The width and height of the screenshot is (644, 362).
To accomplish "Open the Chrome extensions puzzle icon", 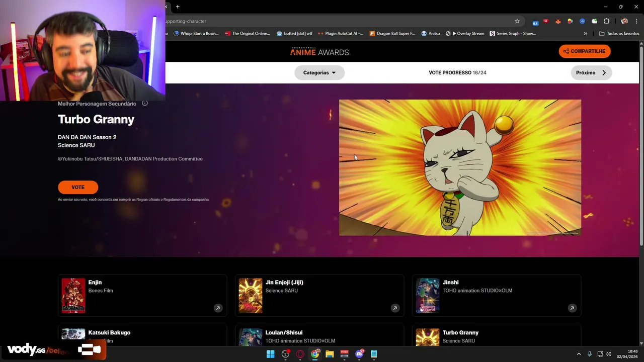I will [606, 21].
